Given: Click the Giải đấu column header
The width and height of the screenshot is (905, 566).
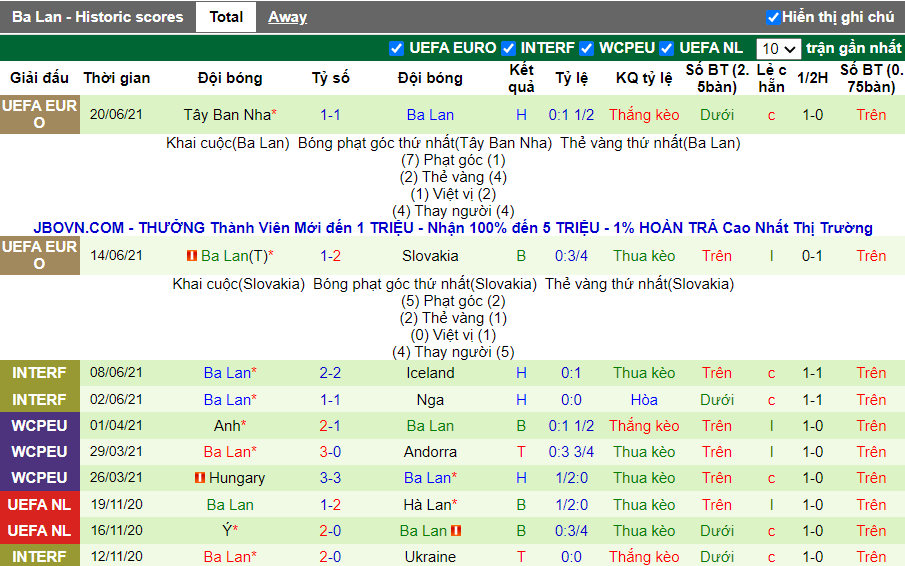Looking at the screenshot, I should (39, 78).
